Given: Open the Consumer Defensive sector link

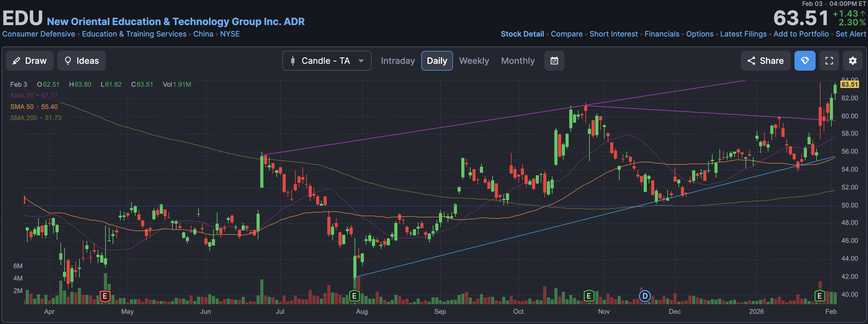Looking at the screenshot, I should tap(39, 34).
